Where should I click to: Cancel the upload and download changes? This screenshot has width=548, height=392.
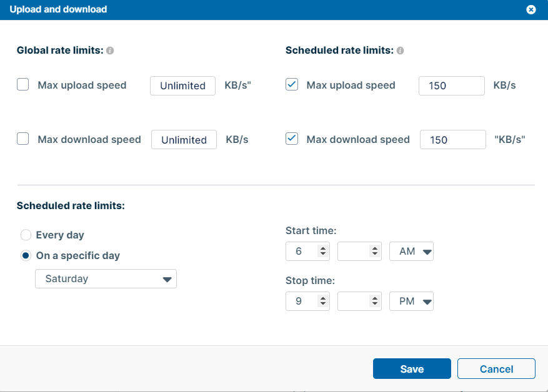point(496,368)
